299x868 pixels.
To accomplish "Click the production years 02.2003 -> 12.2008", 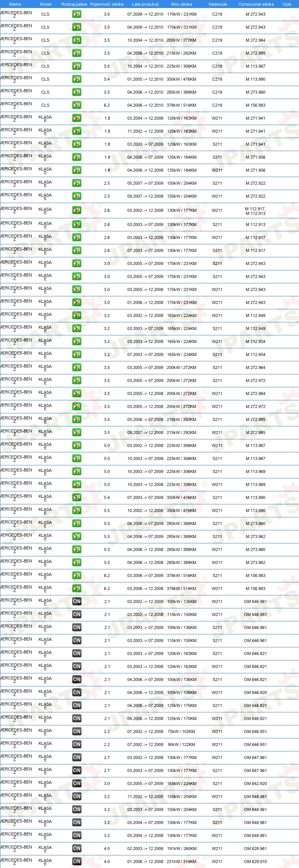I will pyautogui.click(x=145, y=848).
